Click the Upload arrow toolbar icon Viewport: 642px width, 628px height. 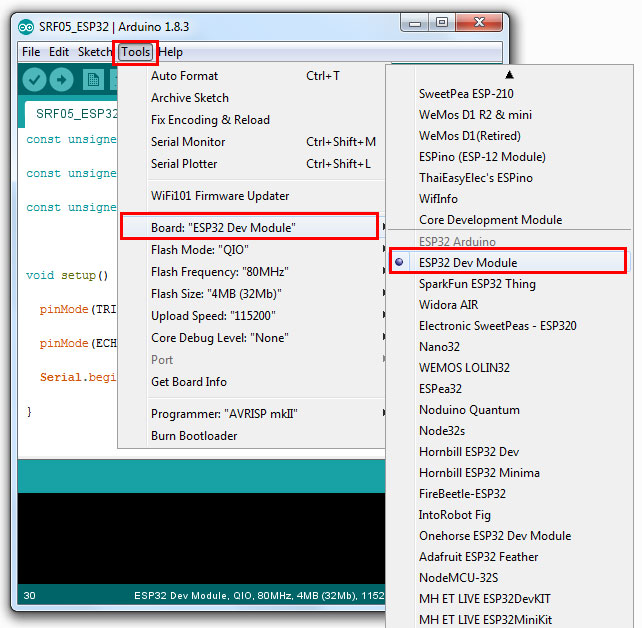tap(61, 79)
